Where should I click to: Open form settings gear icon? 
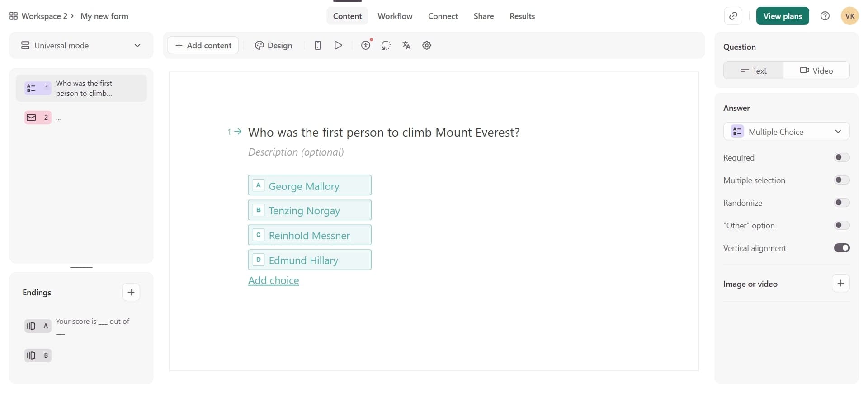pyautogui.click(x=427, y=45)
